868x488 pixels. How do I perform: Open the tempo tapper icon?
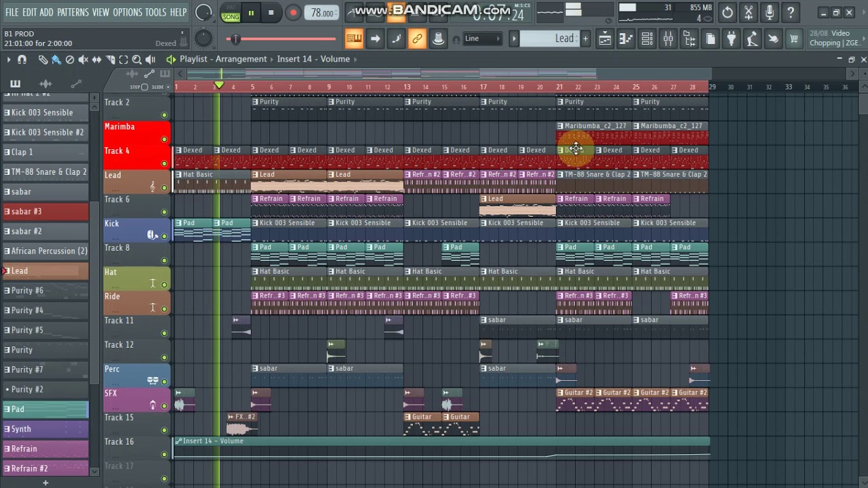tap(752, 39)
